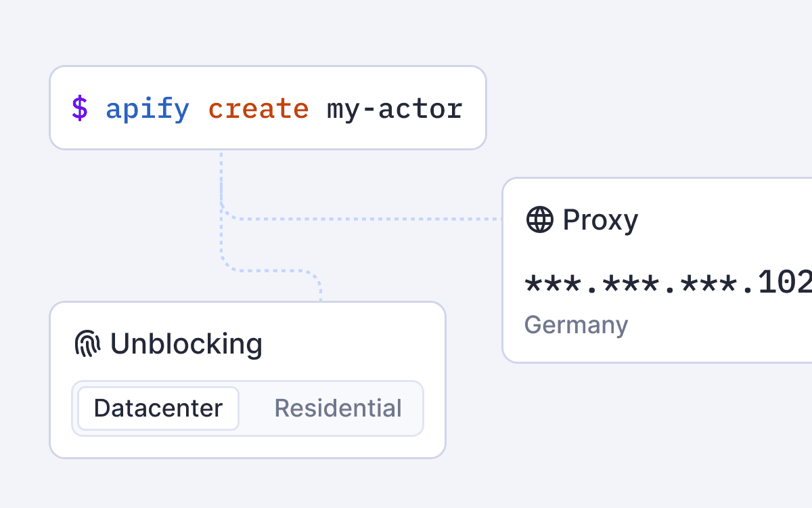Click the globe icon next to Proxy

pos(539,220)
